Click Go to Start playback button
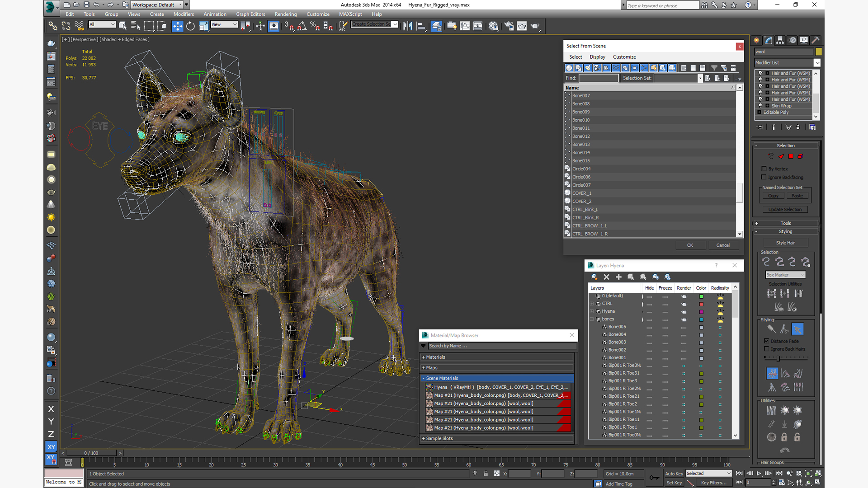 739,473
